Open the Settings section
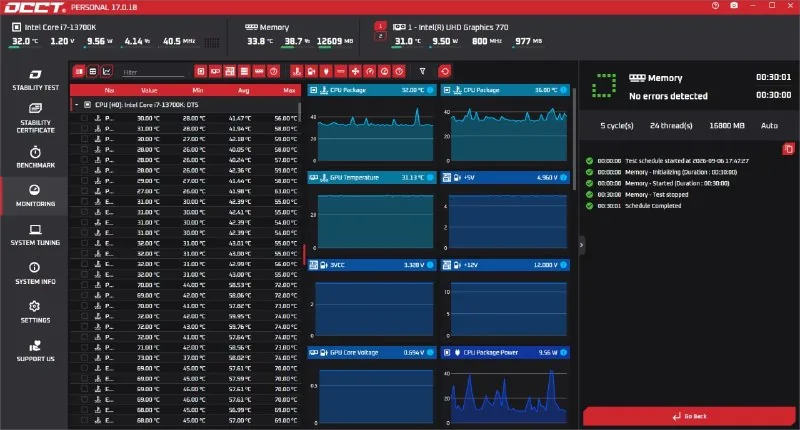 [35, 312]
